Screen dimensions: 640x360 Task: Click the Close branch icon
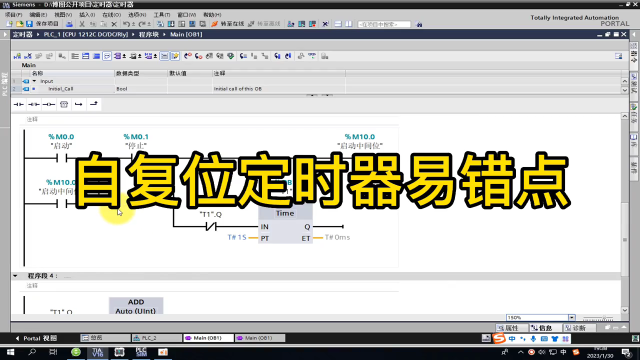tap(94, 104)
